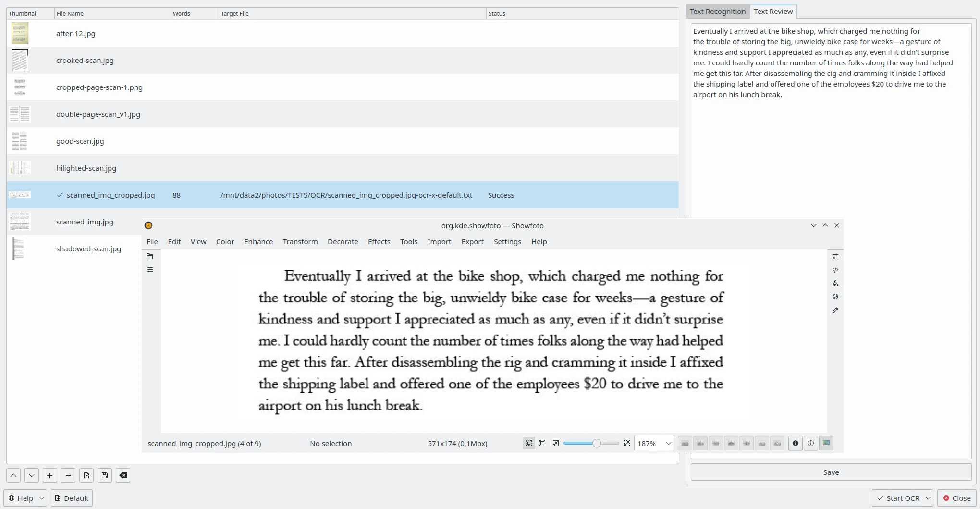Viewport: 980px width, 509px height.
Task: Expand the Help button dropdown arrow
Action: coord(42,498)
